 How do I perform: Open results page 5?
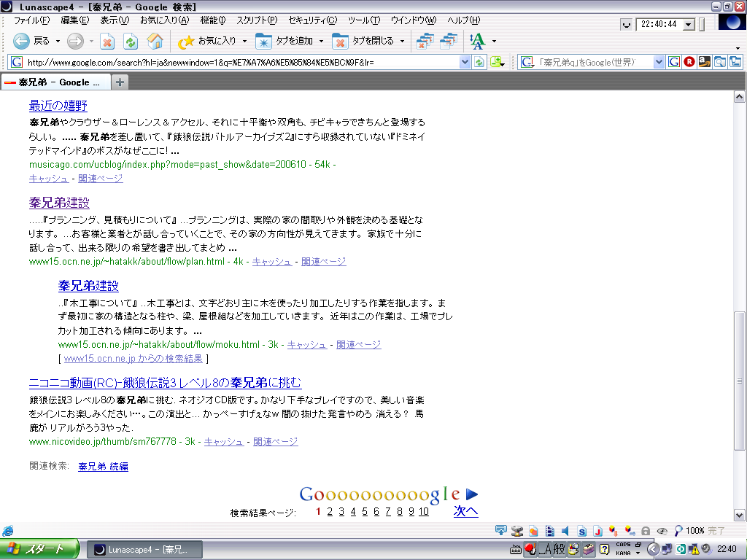coord(365,511)
